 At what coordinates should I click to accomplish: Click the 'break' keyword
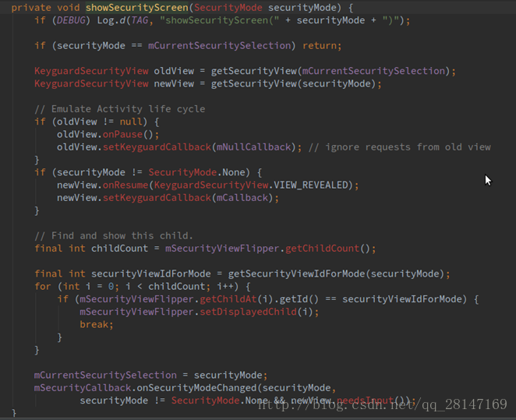click(94, 325)
